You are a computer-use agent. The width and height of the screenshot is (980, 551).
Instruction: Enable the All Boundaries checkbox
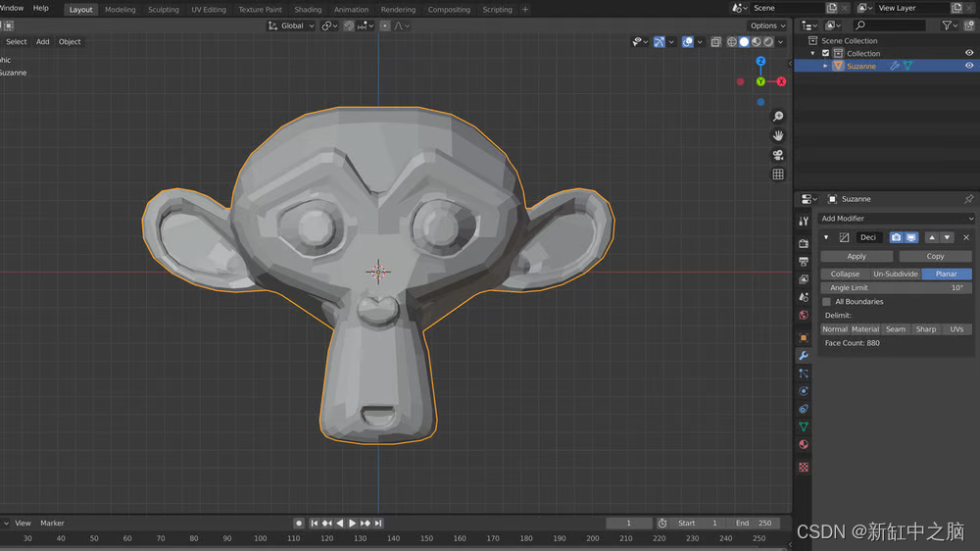pyautogui.click(x=826, y=302)
